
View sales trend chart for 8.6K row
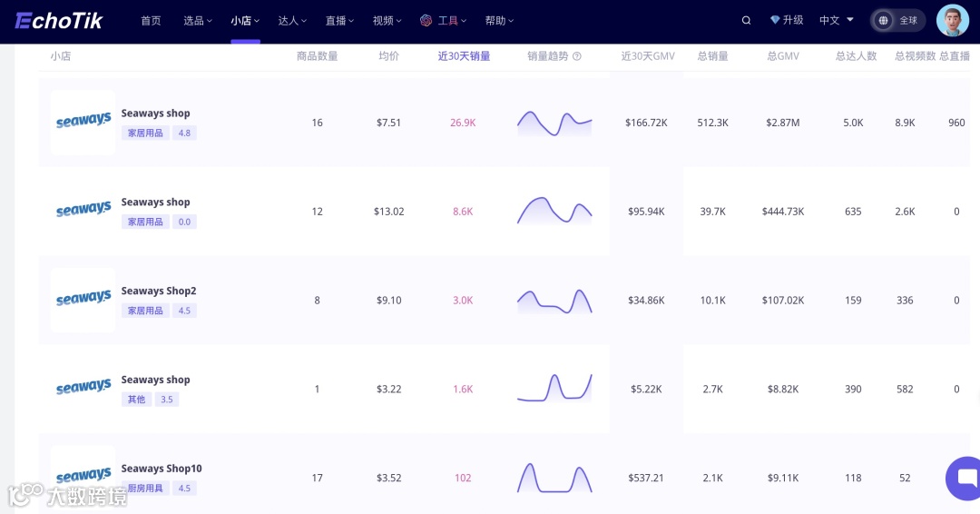click(x=554, y=211)
